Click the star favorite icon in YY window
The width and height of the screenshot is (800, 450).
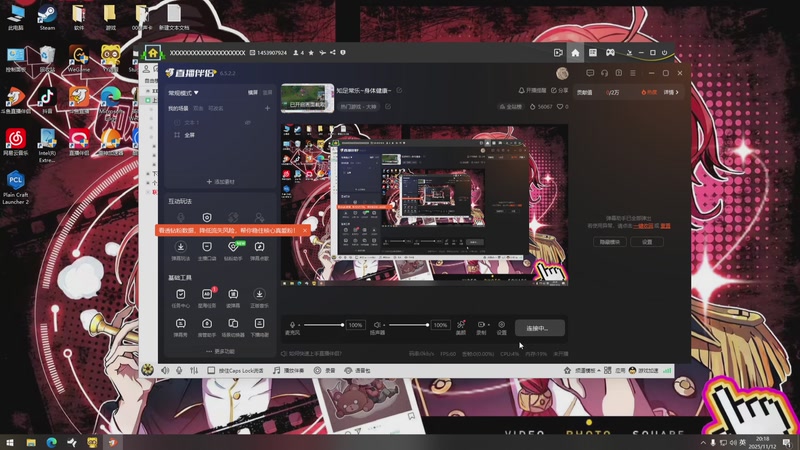tap(311, 53)
